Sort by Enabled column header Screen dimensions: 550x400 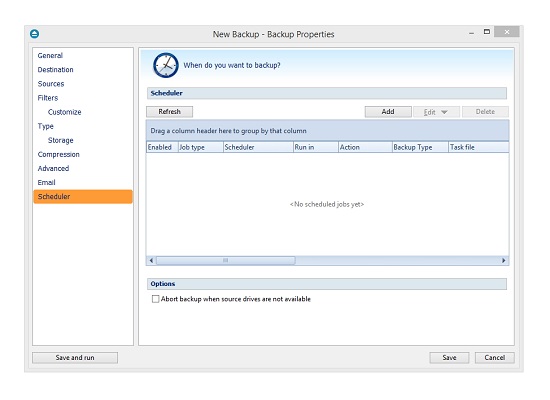[162, 147]
